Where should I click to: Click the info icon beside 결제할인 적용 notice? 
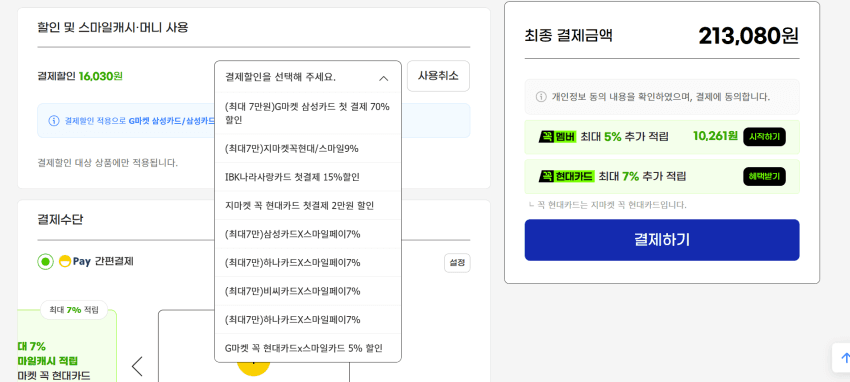(54, 121)
